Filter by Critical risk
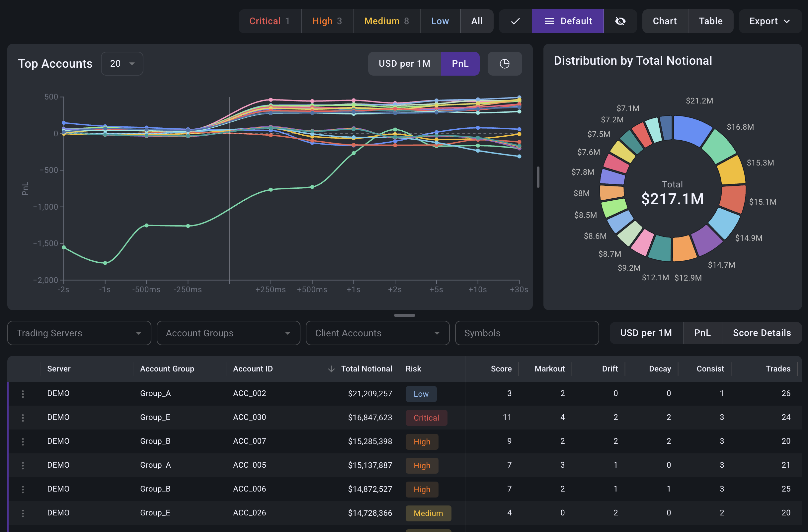 pos(270,21)
